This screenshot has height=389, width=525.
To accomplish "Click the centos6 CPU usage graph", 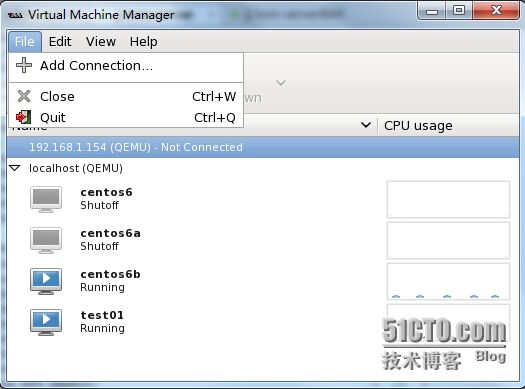I will [x=448, y=200].
